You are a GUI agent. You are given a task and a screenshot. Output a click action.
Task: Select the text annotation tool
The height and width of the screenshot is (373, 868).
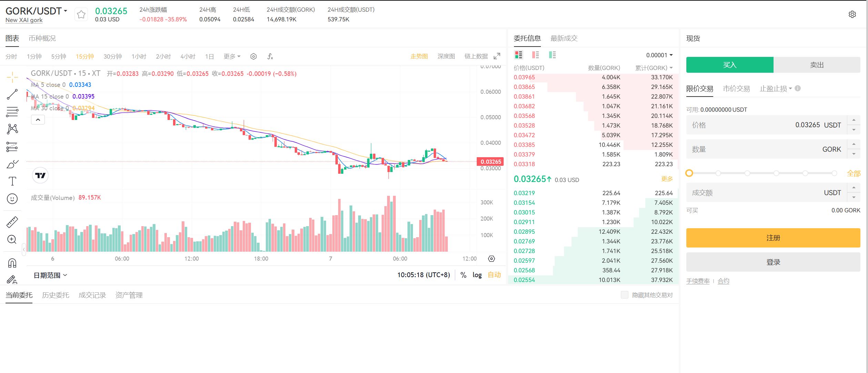pos(12,181)
